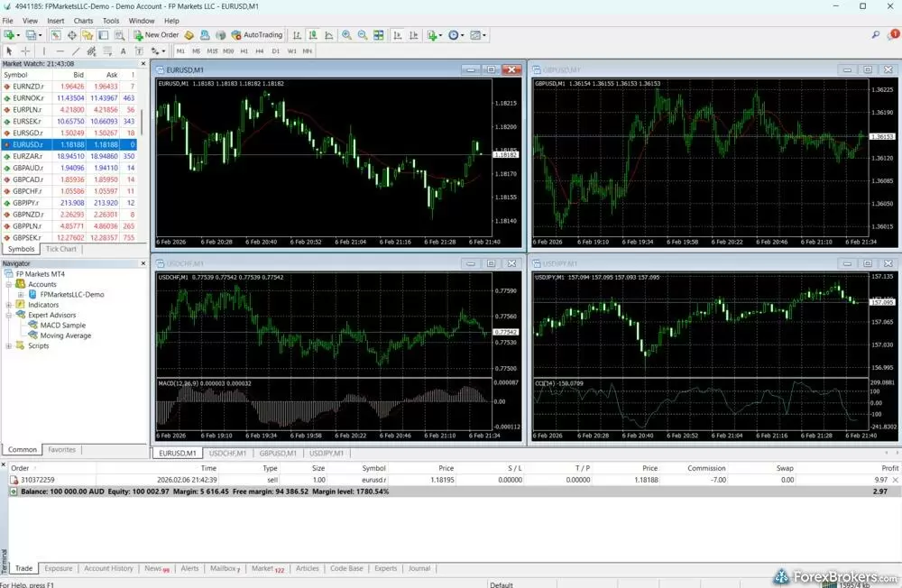Toggle AutoTrading on
The image size is (902, 588).
257,34
